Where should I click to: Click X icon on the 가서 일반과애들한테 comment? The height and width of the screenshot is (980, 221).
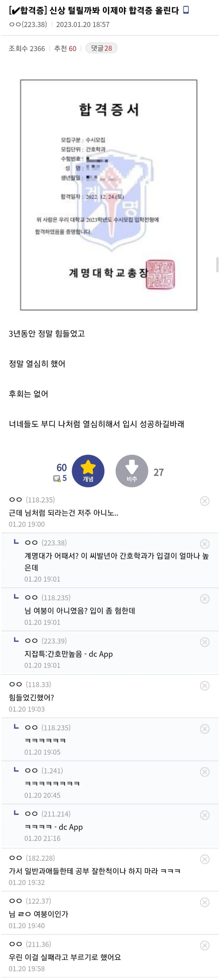[x=205, y=859]
